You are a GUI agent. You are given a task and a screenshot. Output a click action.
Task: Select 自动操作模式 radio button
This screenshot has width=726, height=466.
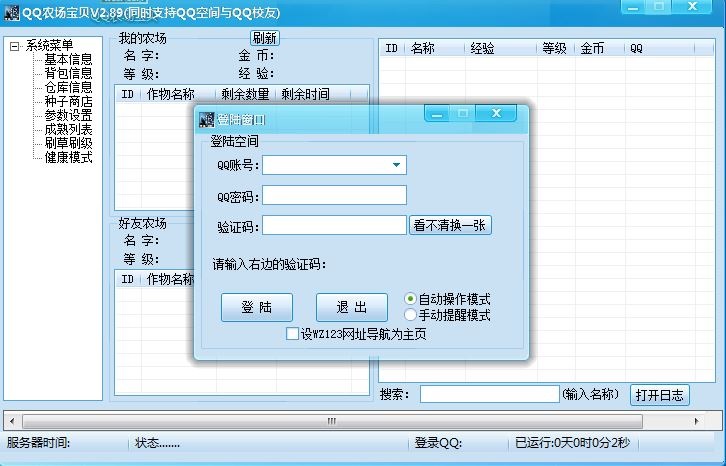(x=411, y=299)
